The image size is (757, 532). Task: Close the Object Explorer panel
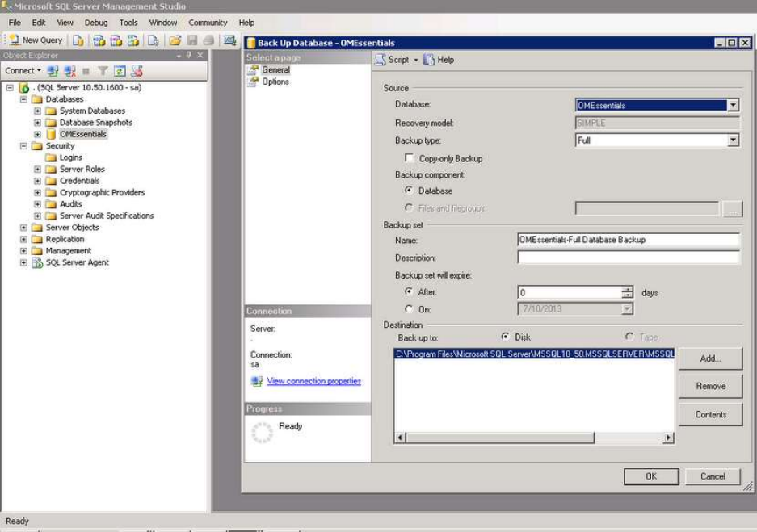[200, 55]
